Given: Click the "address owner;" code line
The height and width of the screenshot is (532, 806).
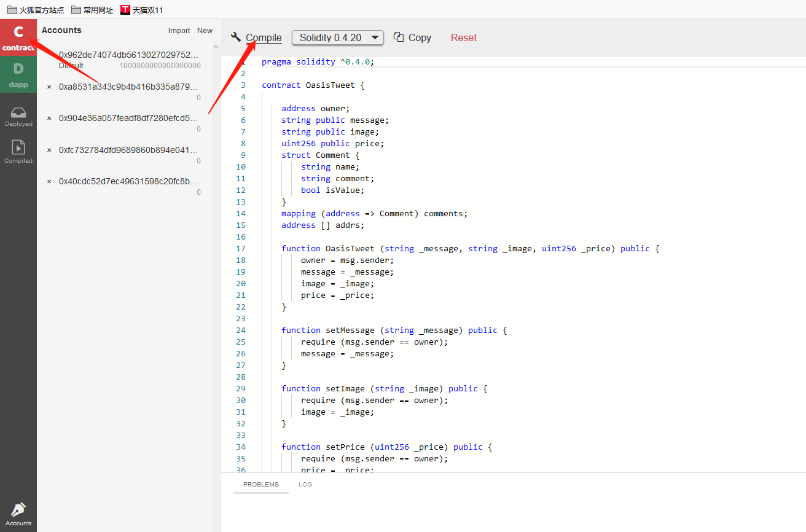Looking at the screenshot, I should click(x=315, y=108).
